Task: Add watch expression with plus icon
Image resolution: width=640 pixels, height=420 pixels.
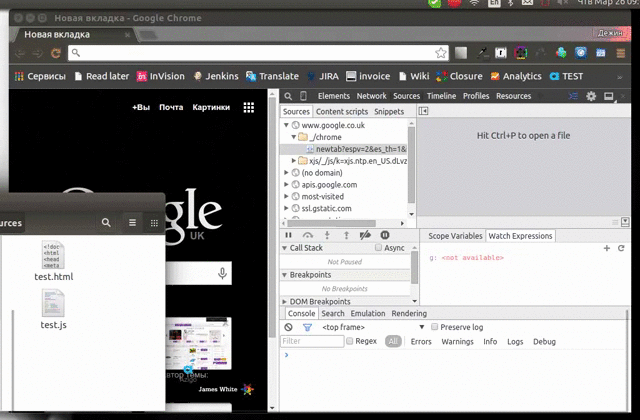Action: tap(606, 248)
